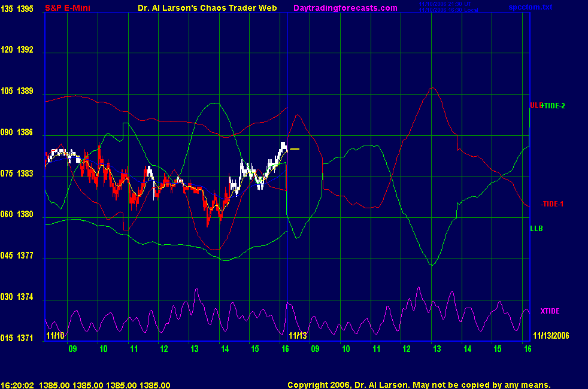Click the red -TIDE-1 legend label

coord(553,204)
